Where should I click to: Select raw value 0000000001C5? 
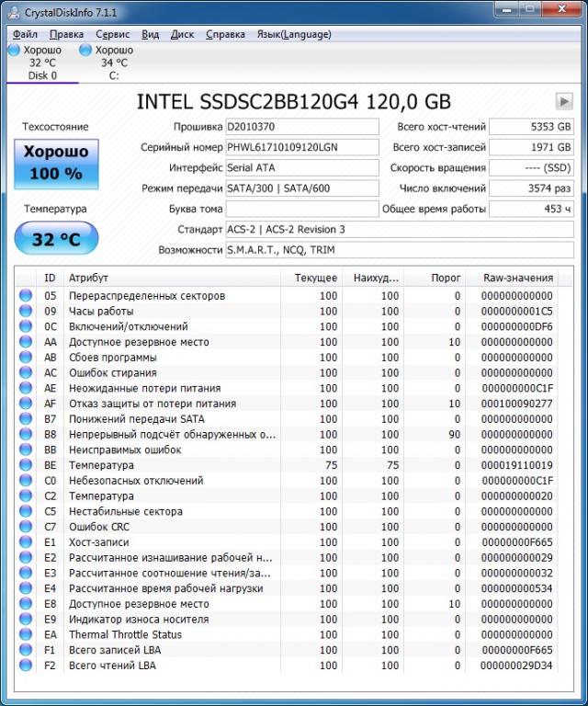click(516, 311)
